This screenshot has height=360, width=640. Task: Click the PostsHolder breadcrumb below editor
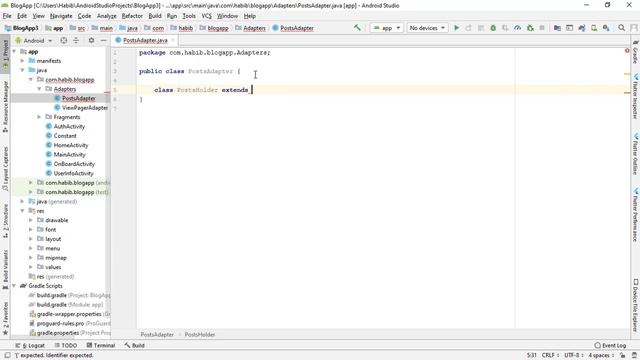(200, 334)
